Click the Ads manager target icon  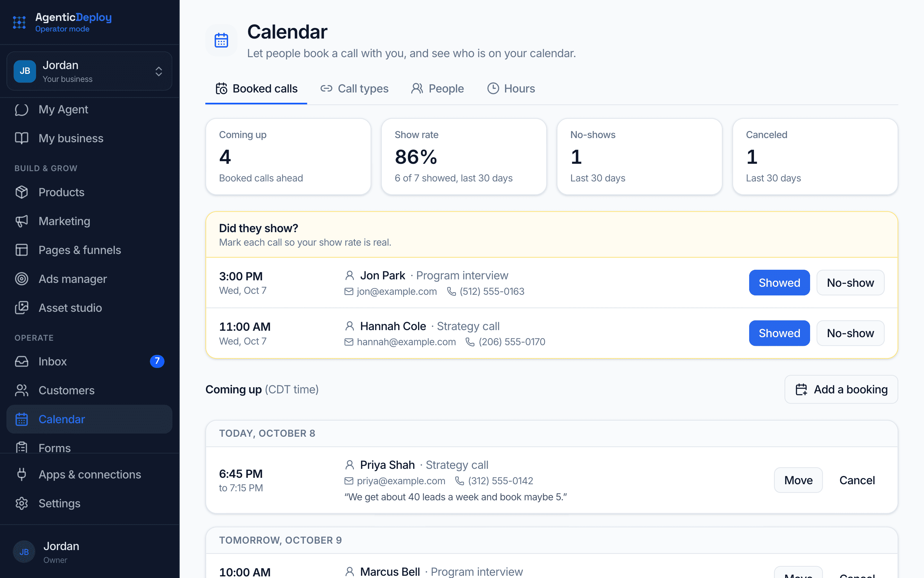22,279
